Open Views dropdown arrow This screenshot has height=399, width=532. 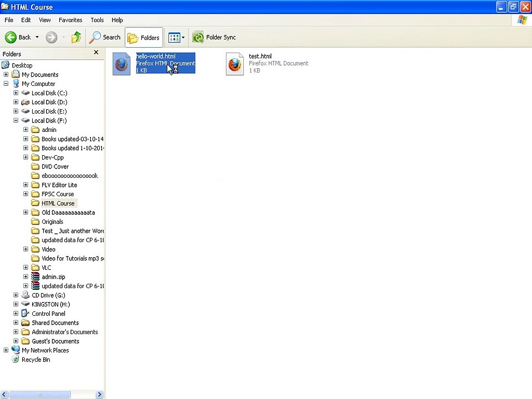(183, 37)
